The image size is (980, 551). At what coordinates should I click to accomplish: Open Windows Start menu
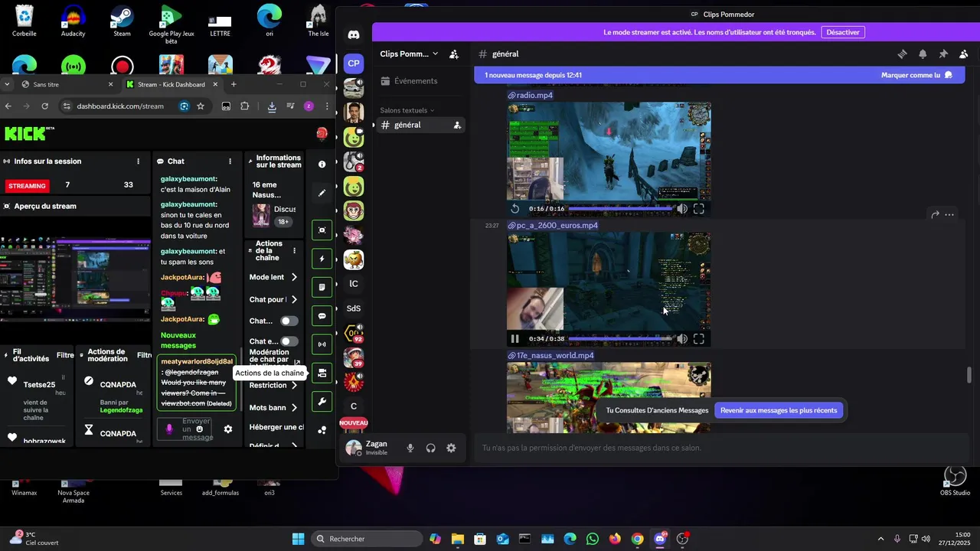(298, 539)
